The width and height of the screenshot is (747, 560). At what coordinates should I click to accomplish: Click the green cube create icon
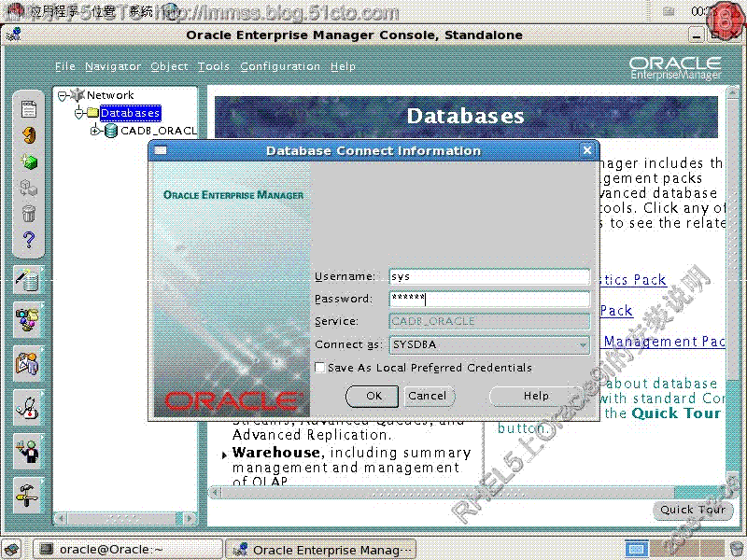click(x=29, y=161)
